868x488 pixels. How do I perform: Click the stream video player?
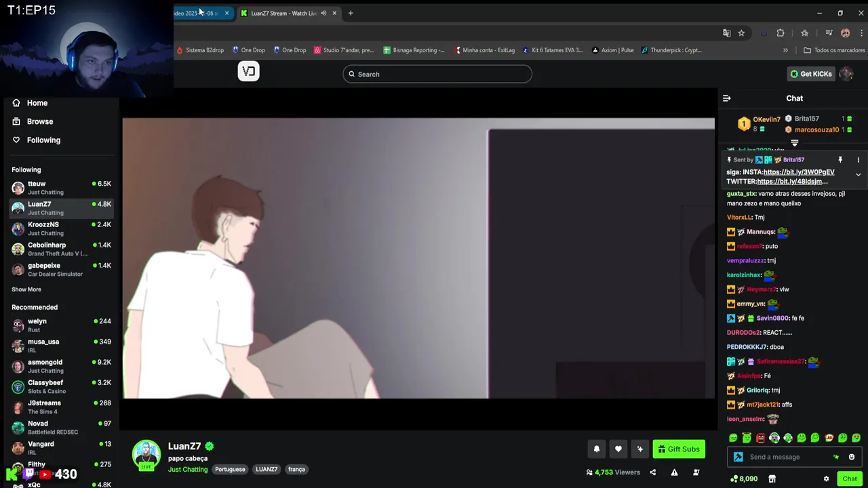click(418, 258)
